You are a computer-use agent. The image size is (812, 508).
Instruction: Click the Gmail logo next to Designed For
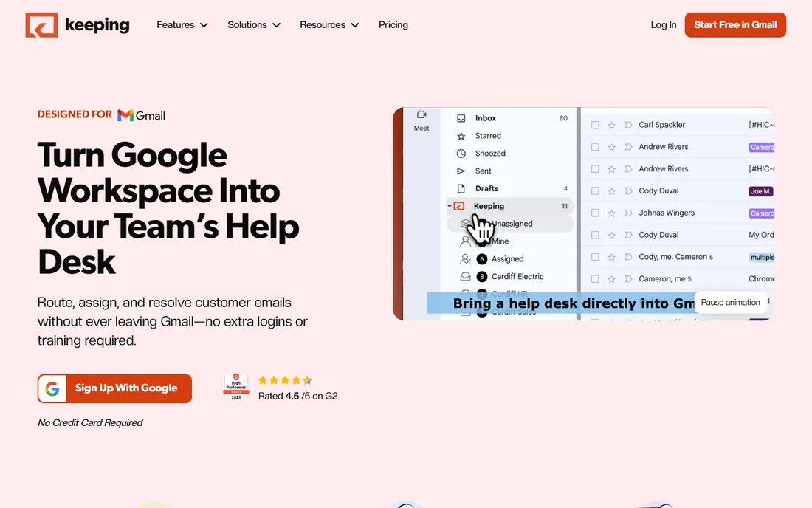[x=142, y=115]
